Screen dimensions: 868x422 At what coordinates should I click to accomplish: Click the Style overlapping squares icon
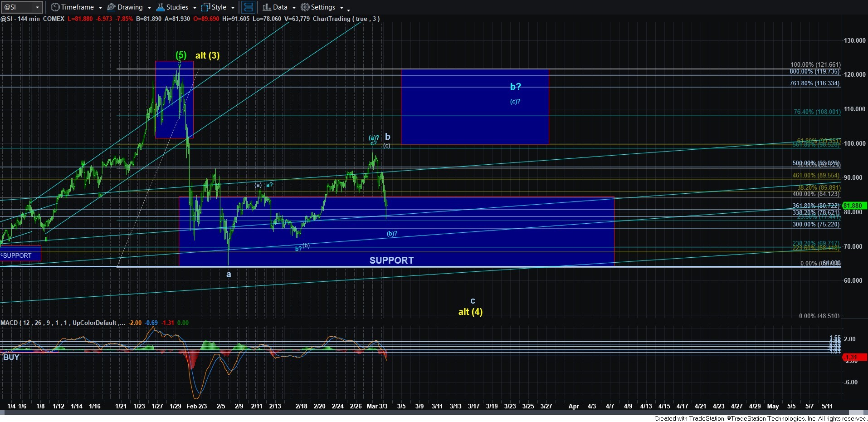point(205,7)
